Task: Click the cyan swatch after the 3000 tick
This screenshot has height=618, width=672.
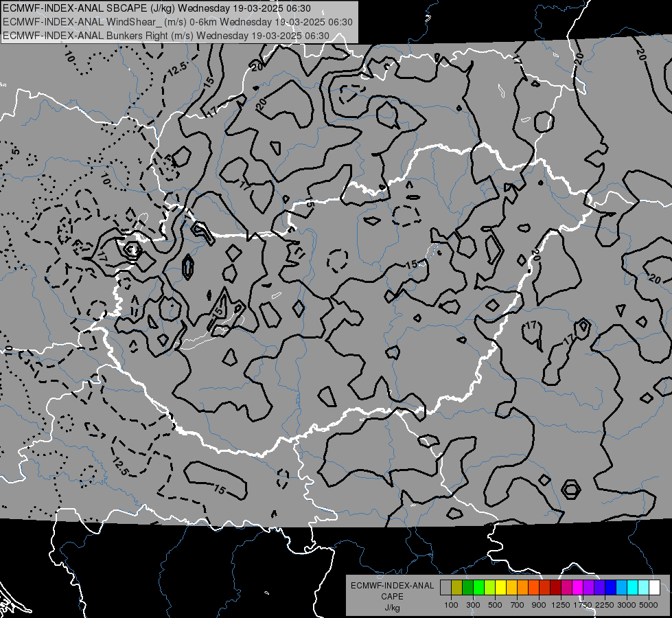Action: coord(633,587)
